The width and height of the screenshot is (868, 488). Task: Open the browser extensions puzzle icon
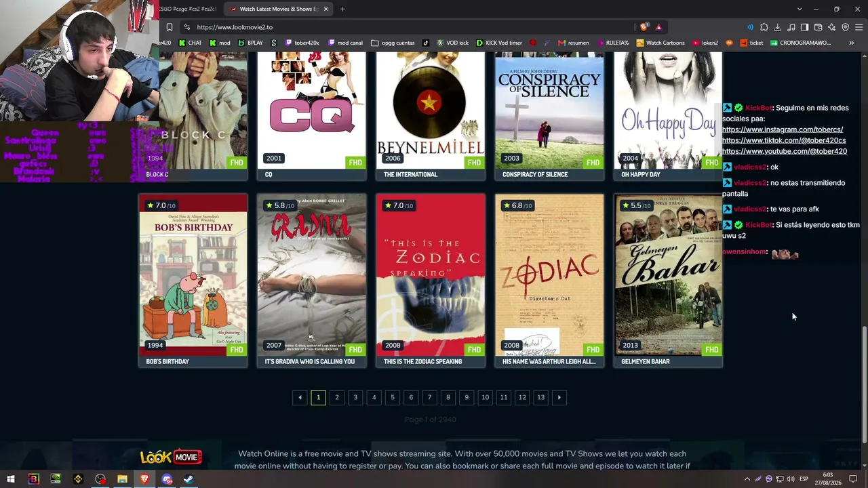tap(764, 27)
